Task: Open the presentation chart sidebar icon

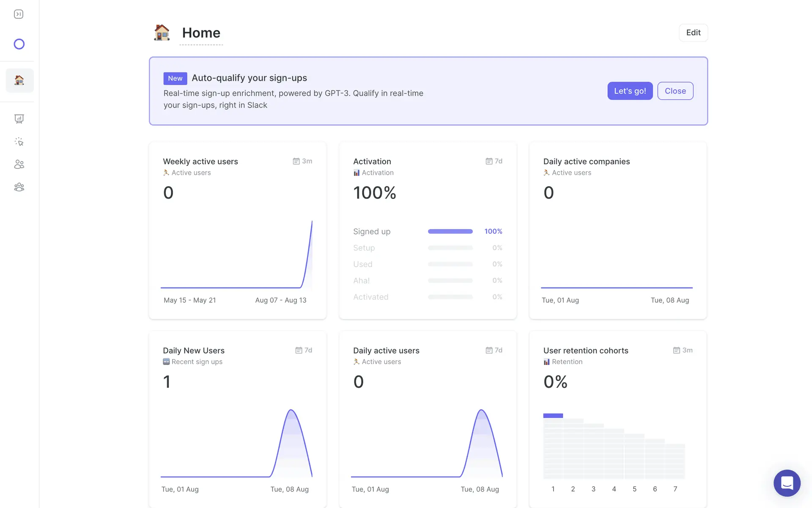Action: (19, 119)
